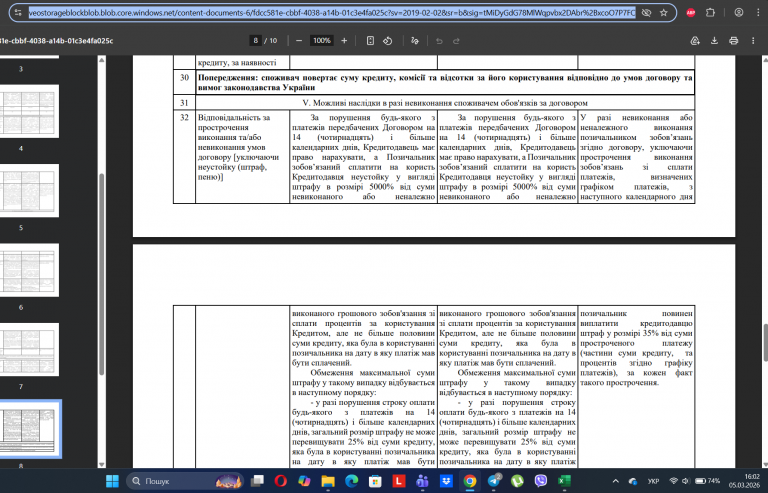Open File Explorer from taskbar

click(328, 481)
